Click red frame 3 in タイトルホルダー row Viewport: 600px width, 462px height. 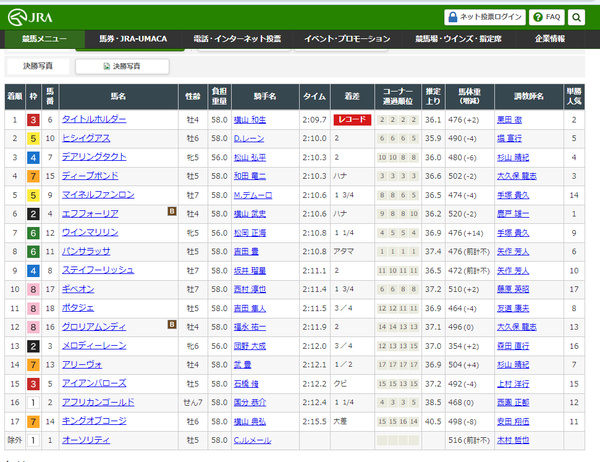(x=33, y=120)
